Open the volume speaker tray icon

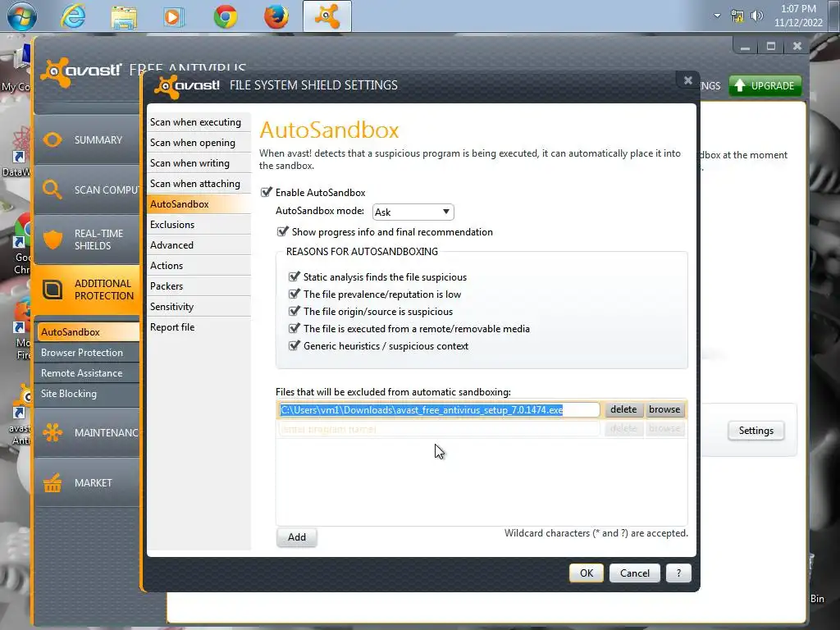pos(757,16)
